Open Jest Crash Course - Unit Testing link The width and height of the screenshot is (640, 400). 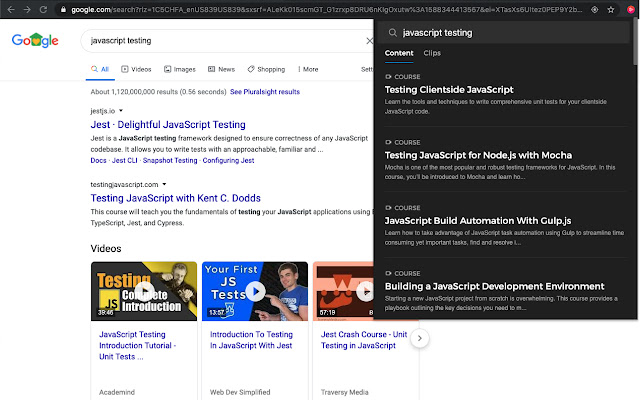pos(364,340)
